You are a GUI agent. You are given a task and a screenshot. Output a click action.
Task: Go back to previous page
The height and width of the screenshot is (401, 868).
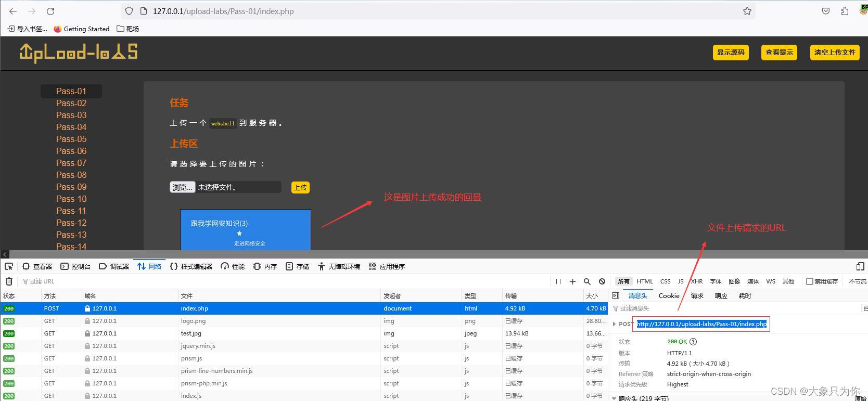[13, 11]
